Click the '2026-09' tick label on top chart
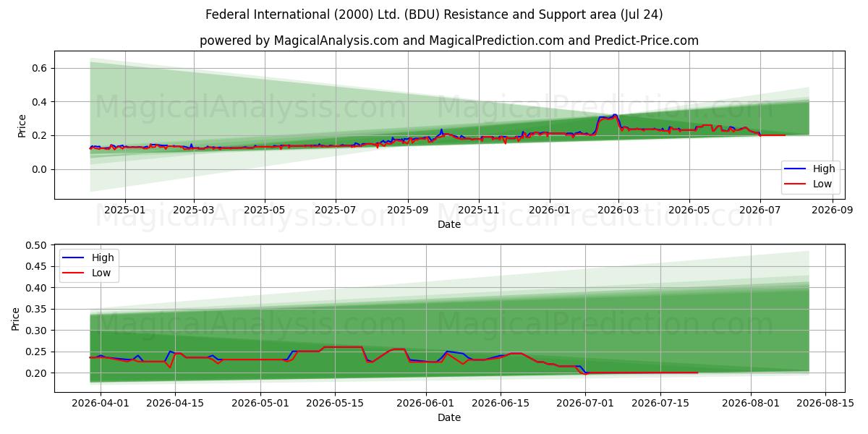Screen dimensions: 868x434 (x=833, y=210)
